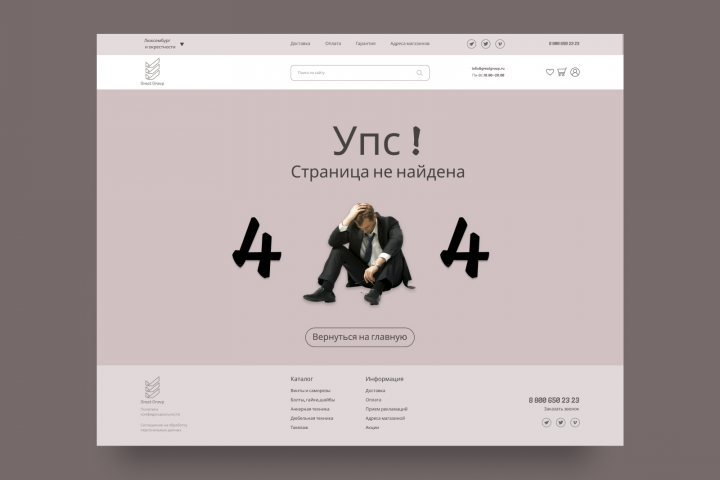Open the footer Адреса магазинов link
Image resolution: width=720 pixels, height=480 pixels.
(x=385, y=418)
